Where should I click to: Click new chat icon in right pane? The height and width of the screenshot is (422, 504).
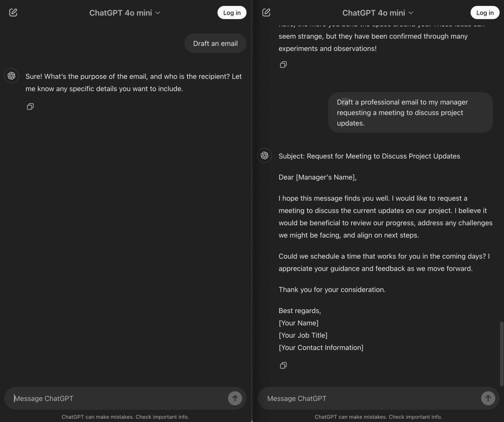pos(266,13)
